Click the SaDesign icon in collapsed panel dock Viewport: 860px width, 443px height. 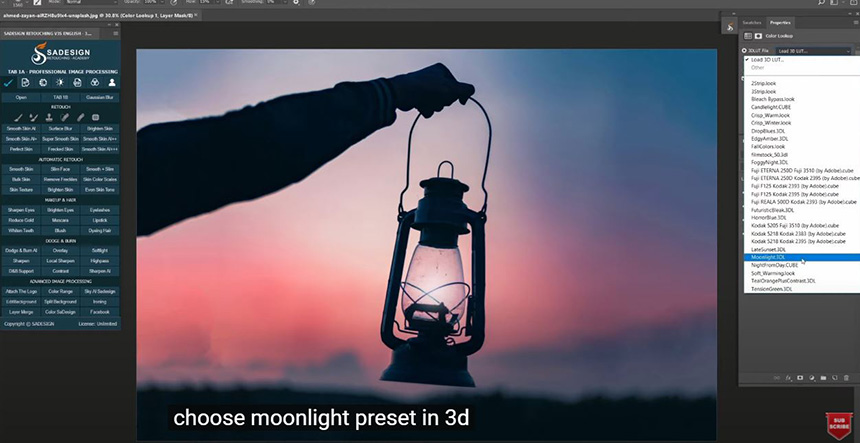729,27
